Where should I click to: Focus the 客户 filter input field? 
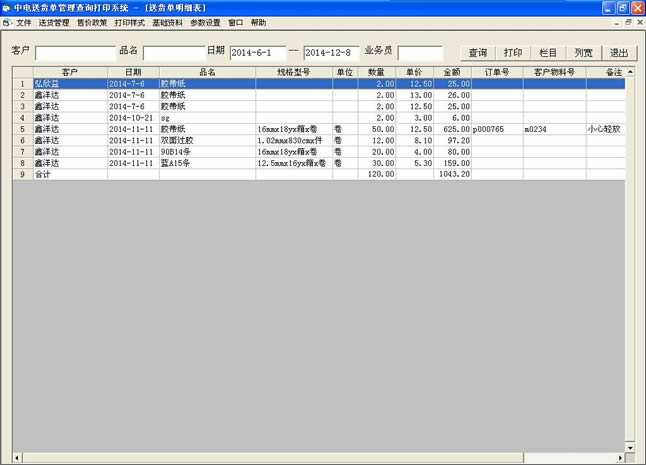(x=75, y=53)
